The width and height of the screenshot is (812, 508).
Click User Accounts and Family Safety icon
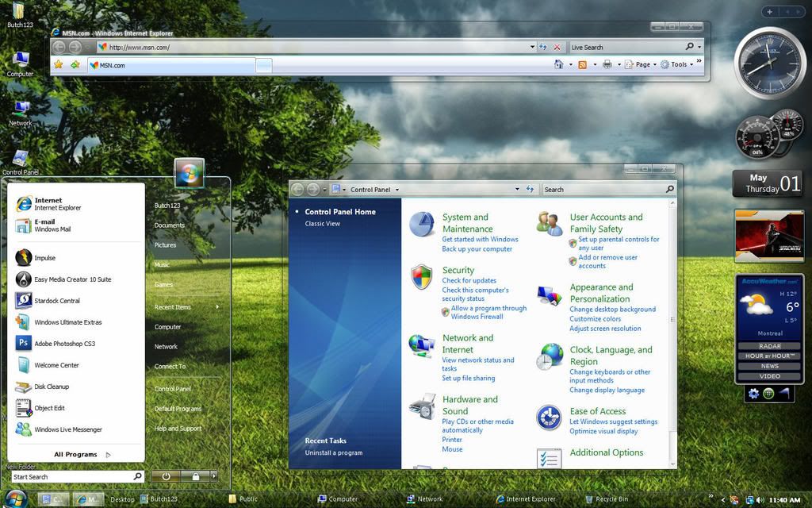coord(550,223)
